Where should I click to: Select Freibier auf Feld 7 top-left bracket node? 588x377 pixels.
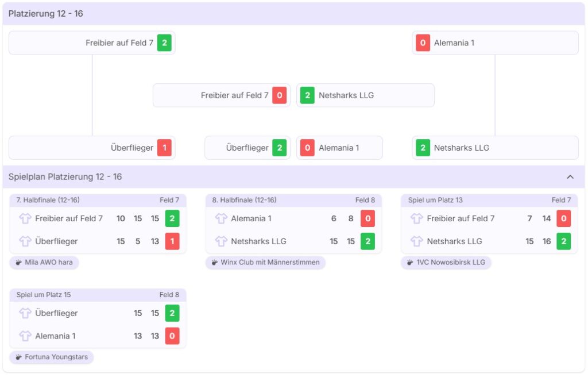pyautogui.click(x=92, y=43)
